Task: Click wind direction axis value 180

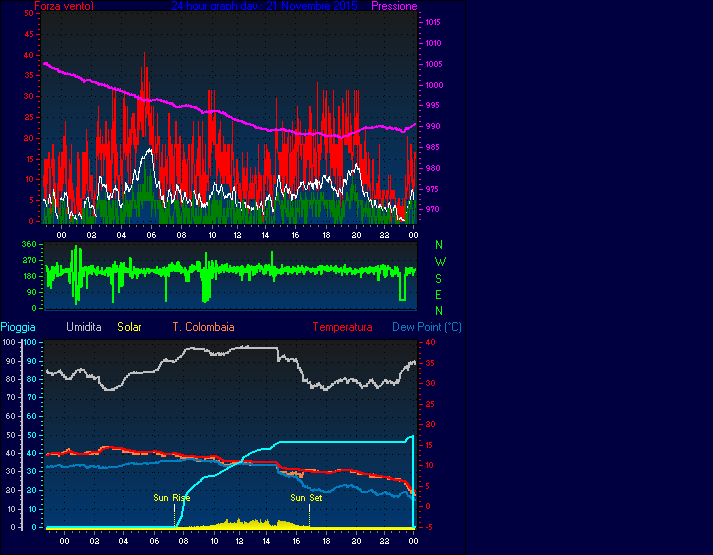Action: click(x=29, y=276)
